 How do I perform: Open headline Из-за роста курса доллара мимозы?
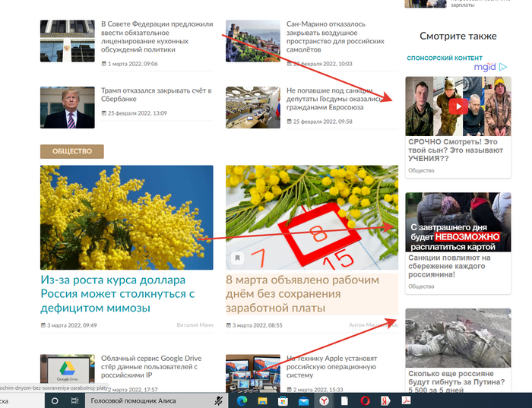(118, 294)
